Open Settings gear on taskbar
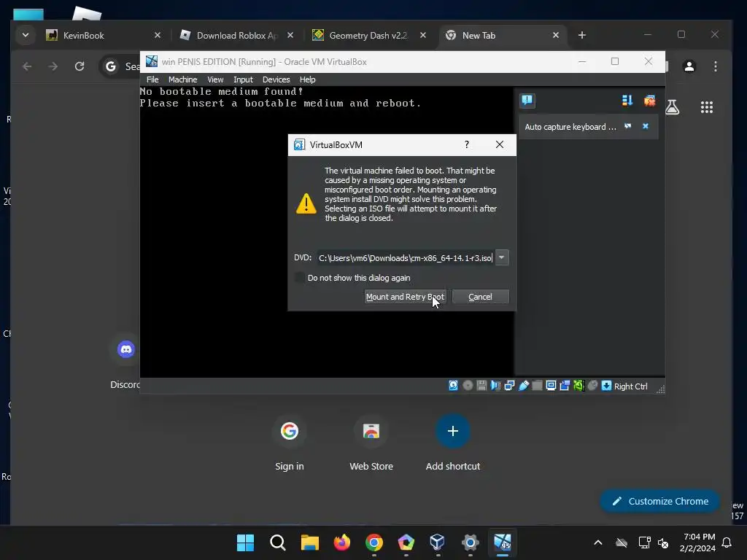The height and width of the screenshot is (560, 747). (x=471, y=542)
